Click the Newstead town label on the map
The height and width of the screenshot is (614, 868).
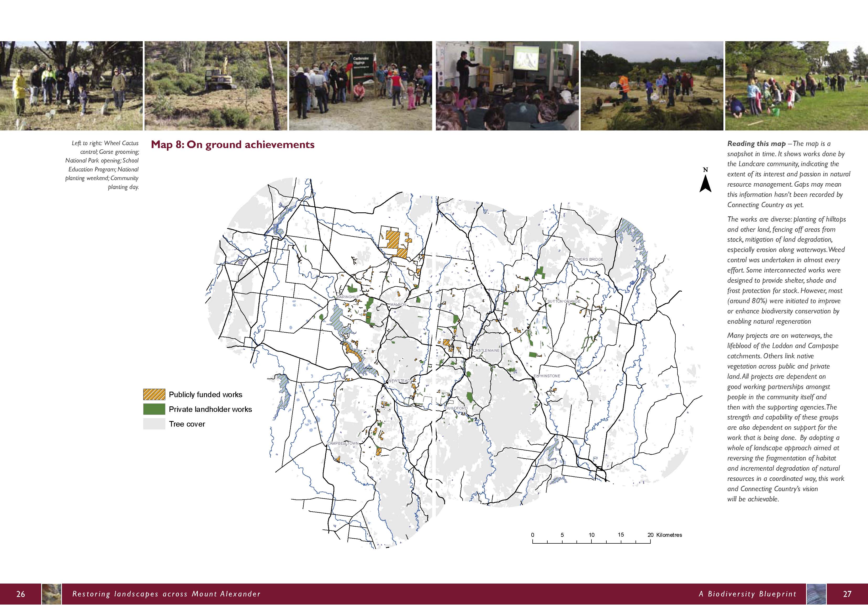pos(399,381)
